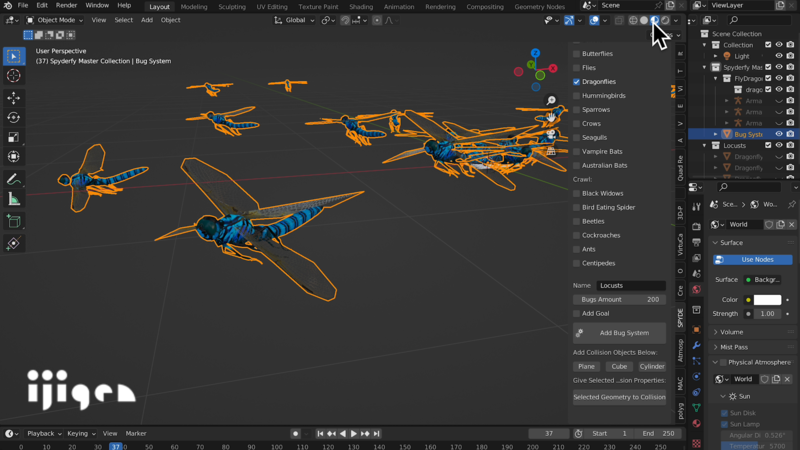Viewport: 800px width, 450px height.
Task: Open the Global transform orientation dropdown
Action: click(294, 20)
